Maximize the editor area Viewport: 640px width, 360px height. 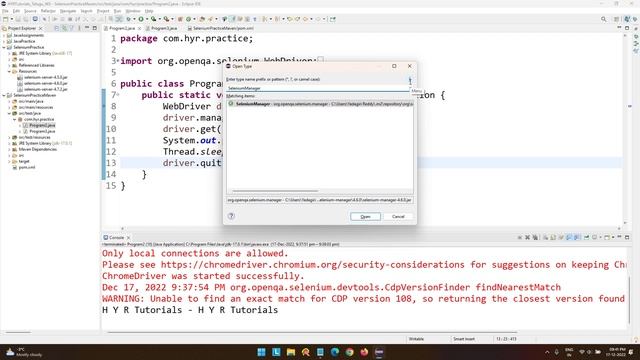pos(627,28)
